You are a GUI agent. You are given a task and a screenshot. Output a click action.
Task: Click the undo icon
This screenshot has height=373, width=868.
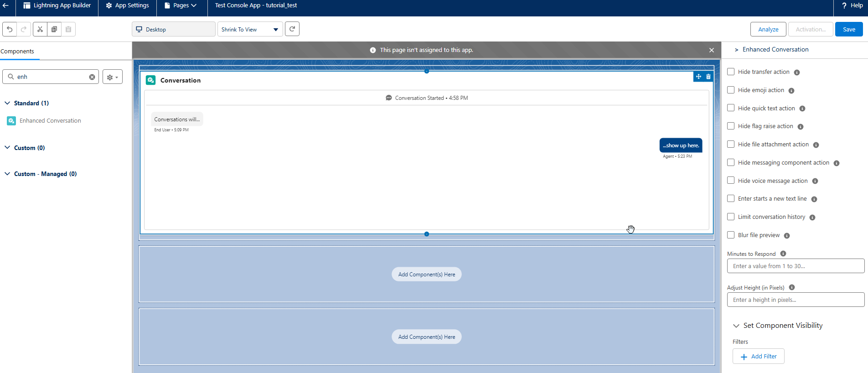coord(10,29)
